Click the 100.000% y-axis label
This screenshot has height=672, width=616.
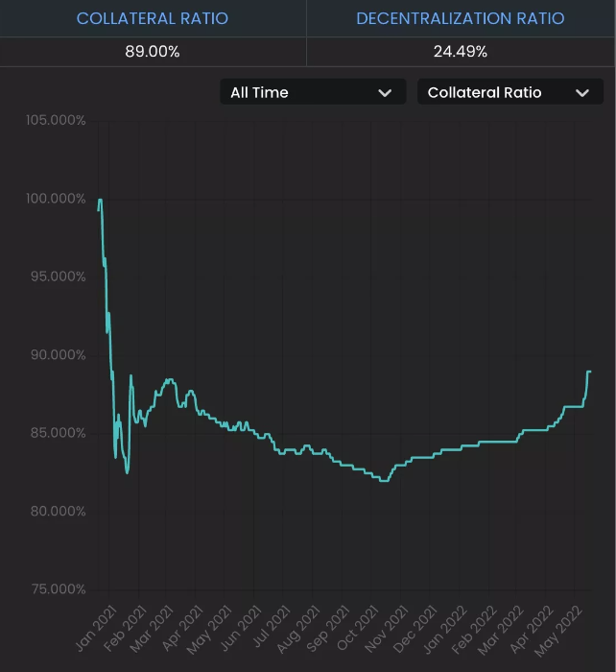56,199
